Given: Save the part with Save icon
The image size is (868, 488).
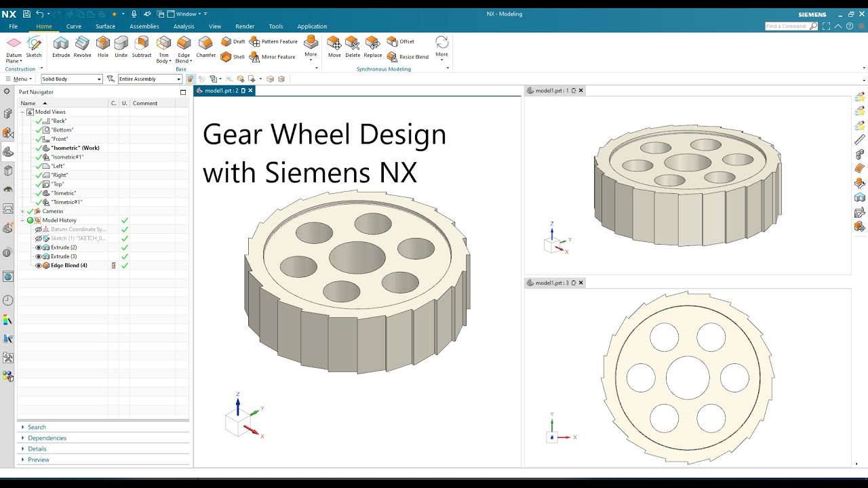Looking at the screenshot, I should tap(26, 14).
